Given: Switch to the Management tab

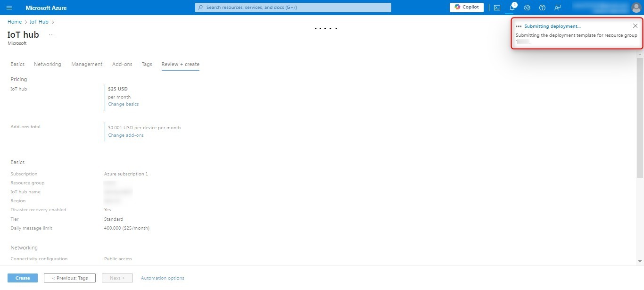Looking at the screenshot, I should click(87, 64).
